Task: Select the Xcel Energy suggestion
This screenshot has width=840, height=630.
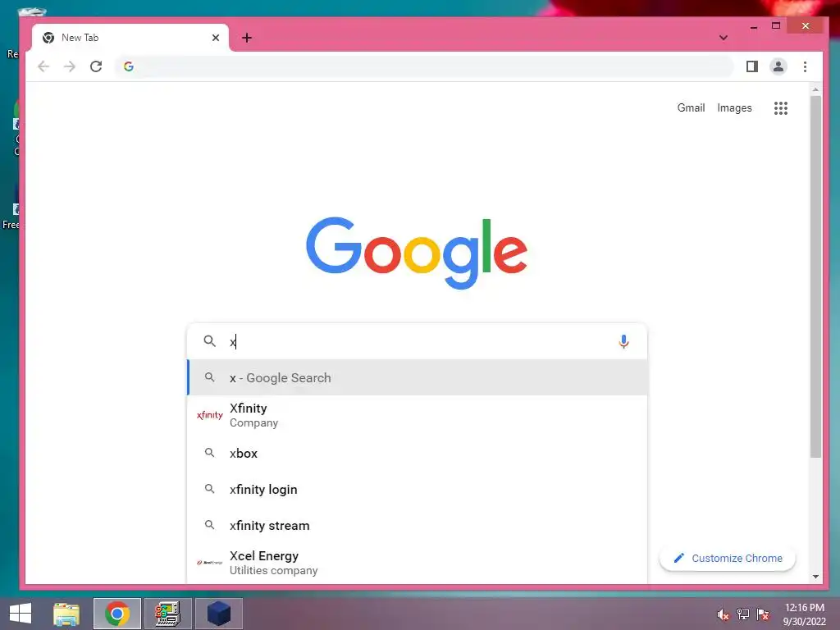Action: pyautogui.click(x=418, y=563)
